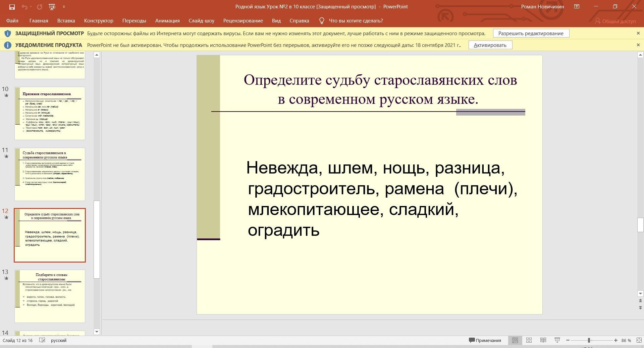644x348 pixels.
Task: Click the zoom out minus icon
Action: click(568, 340)
